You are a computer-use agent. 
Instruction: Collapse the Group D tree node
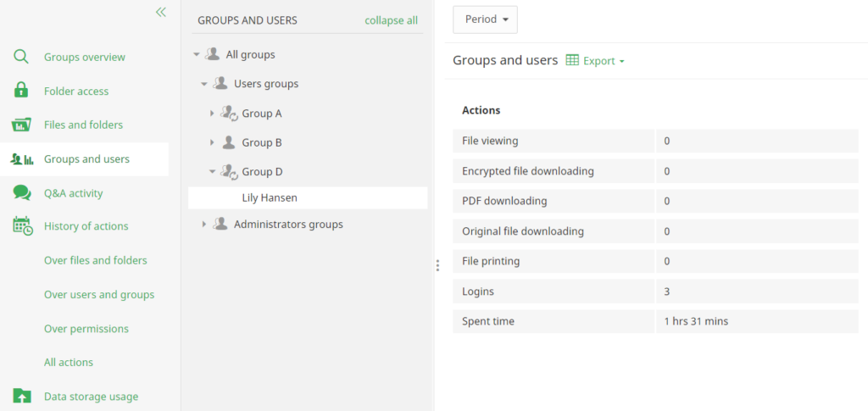click(x=212, y=171)
